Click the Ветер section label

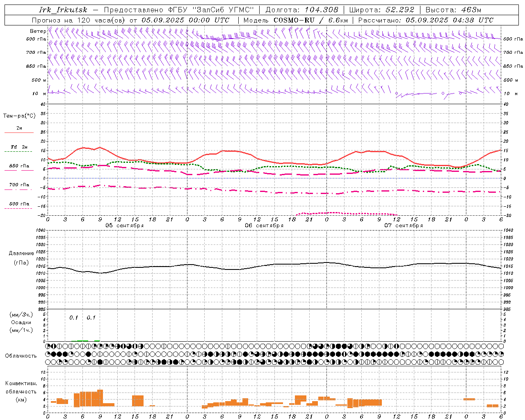click(x=38, y=31)
